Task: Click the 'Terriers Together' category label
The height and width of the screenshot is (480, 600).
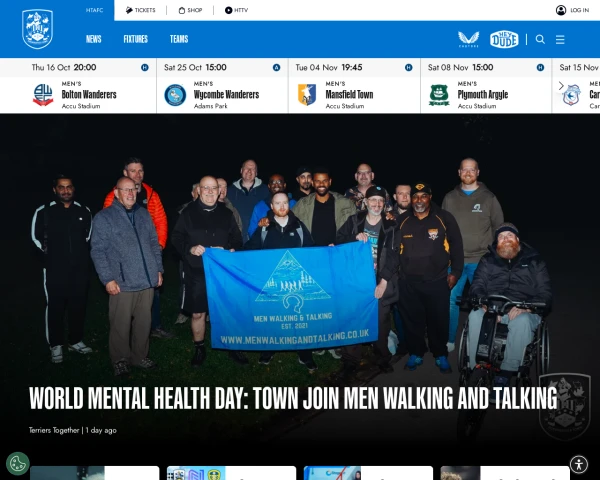Action: 54,430
